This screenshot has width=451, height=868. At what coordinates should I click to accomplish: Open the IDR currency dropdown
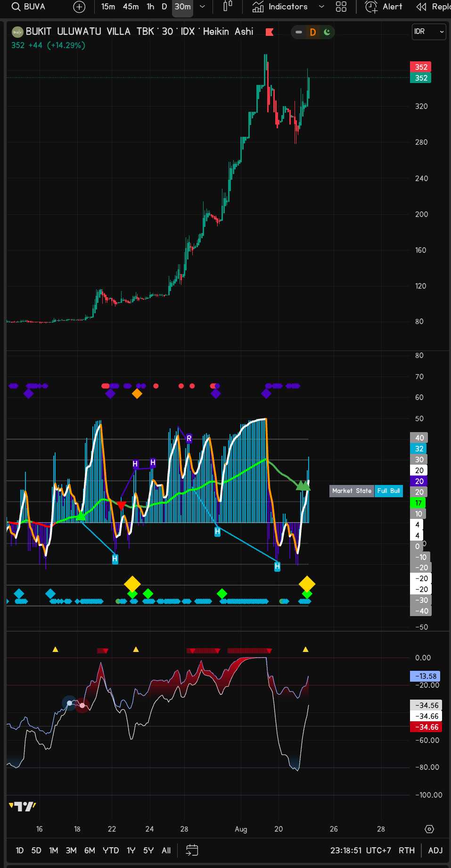pos(429,32)
